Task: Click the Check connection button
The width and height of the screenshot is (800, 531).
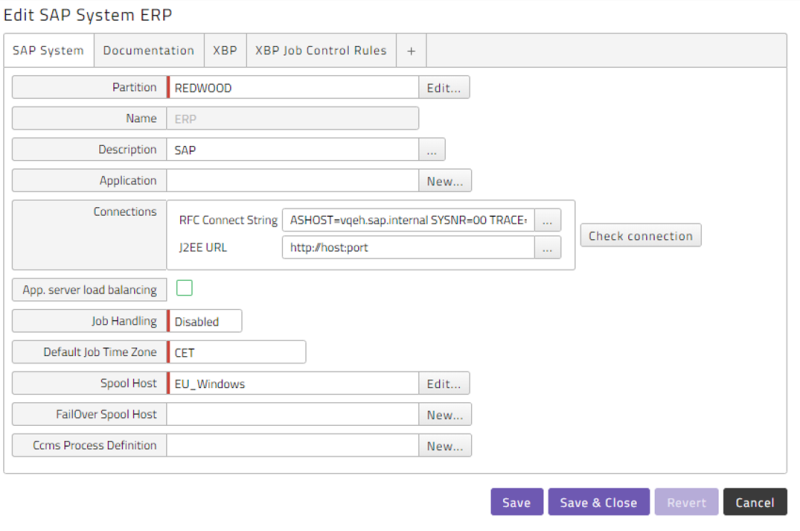Action: 641,235
